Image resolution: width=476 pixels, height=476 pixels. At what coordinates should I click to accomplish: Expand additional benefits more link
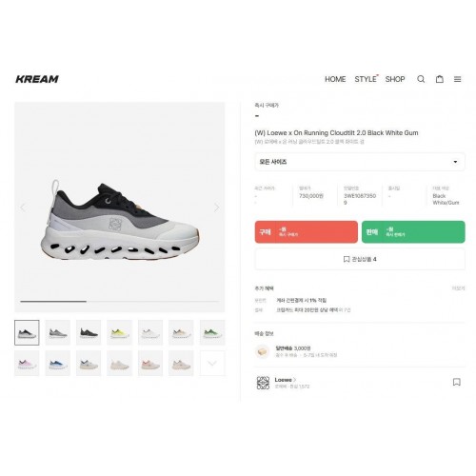point(458,288)
